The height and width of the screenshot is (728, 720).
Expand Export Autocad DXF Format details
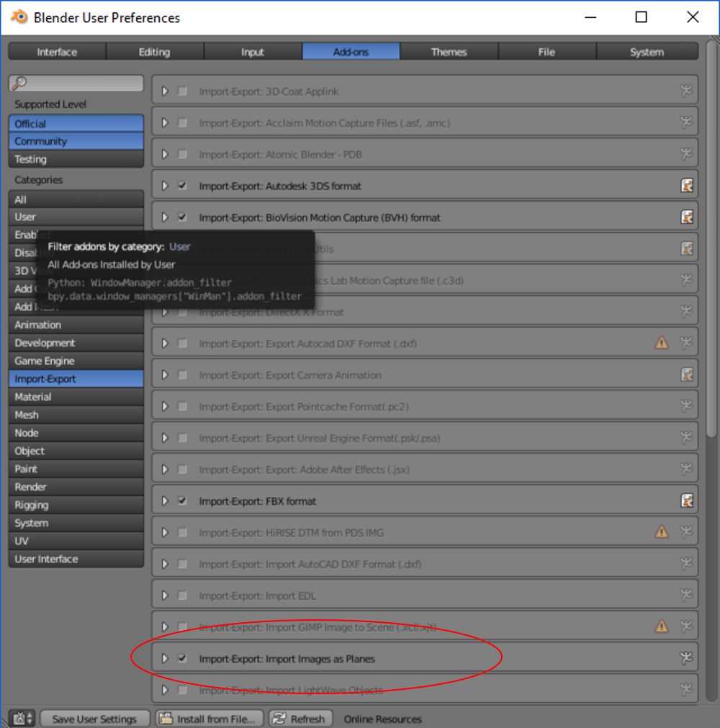165,343
